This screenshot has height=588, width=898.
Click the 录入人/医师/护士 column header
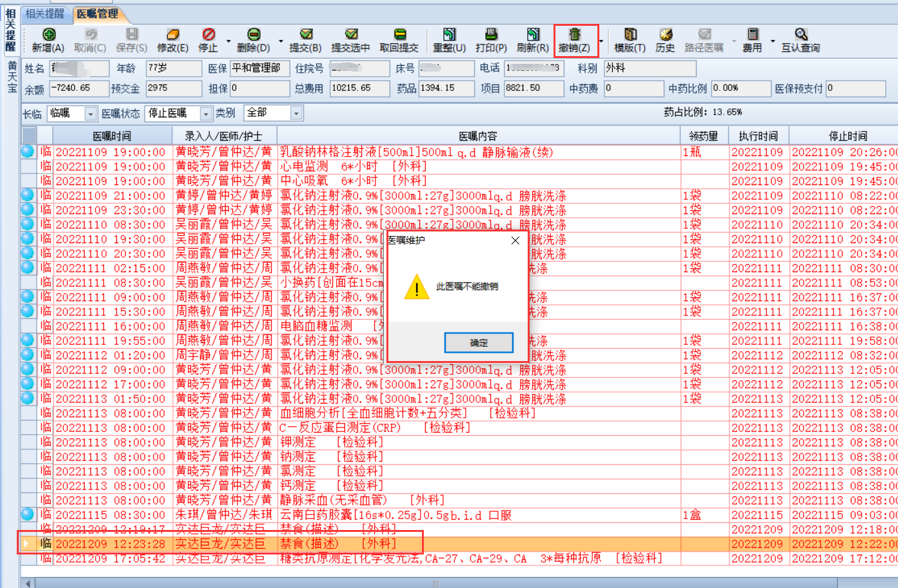pyautogui.click(x=224, y=136)
